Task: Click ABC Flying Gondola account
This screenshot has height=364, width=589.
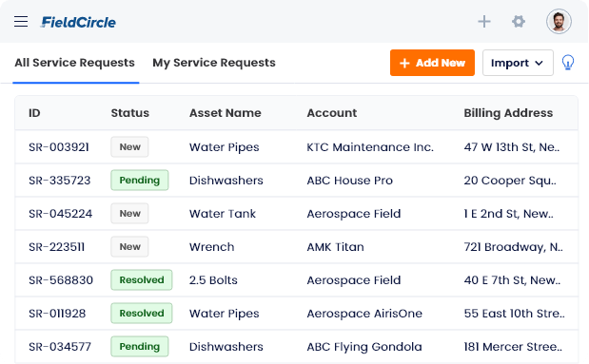Action: tap(364, 347)
